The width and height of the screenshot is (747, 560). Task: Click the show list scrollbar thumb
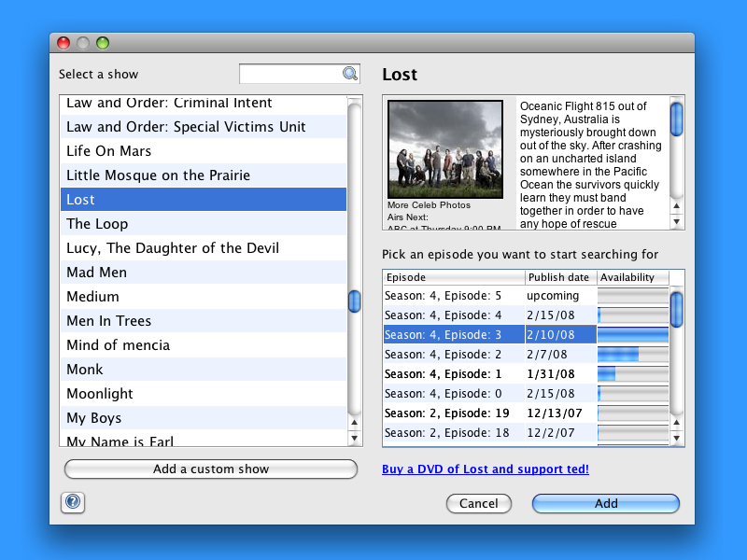[x=354, y=301]
